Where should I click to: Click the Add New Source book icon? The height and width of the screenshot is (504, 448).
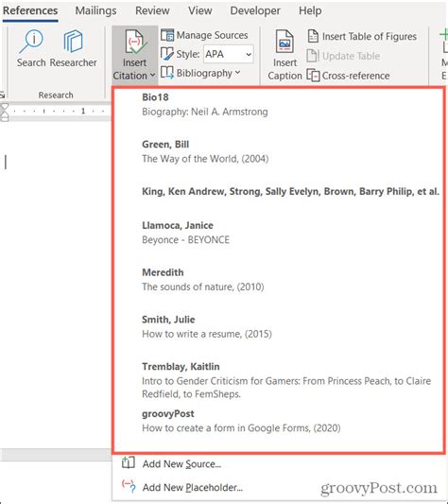(129, 462)
